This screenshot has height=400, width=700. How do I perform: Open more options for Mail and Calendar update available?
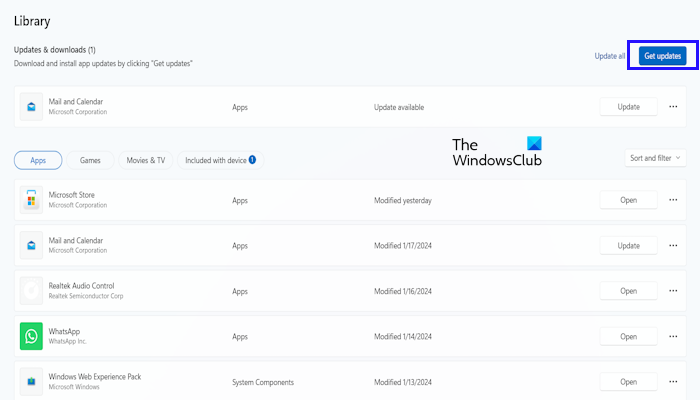[673, 107]
